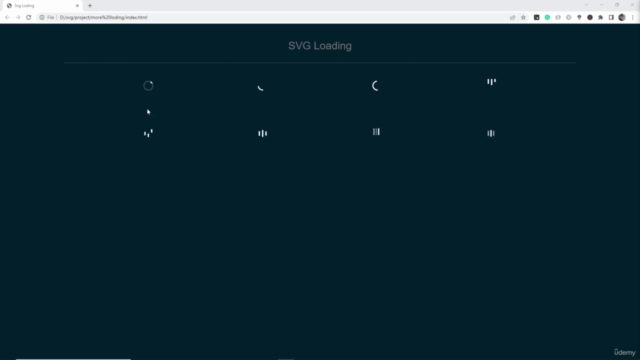The width and height of the screenshot is (640, 360).
Task: Open the dark round extension icon
Action: pyautogui.click(x=590, y=18)
